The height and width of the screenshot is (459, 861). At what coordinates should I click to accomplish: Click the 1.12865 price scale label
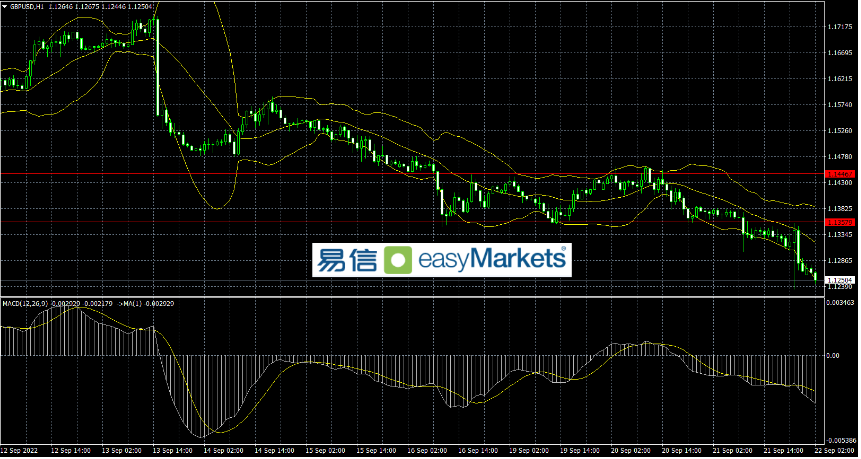pos(841,261)
